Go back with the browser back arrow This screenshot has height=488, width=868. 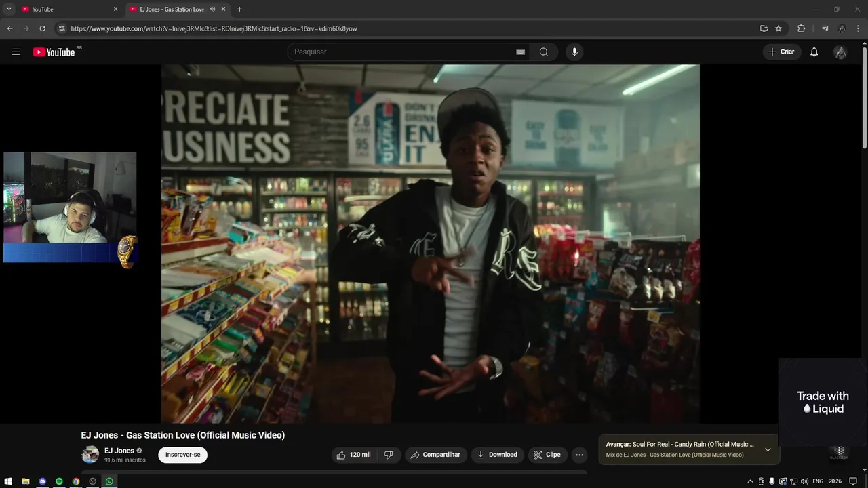(x=9, y=28)
